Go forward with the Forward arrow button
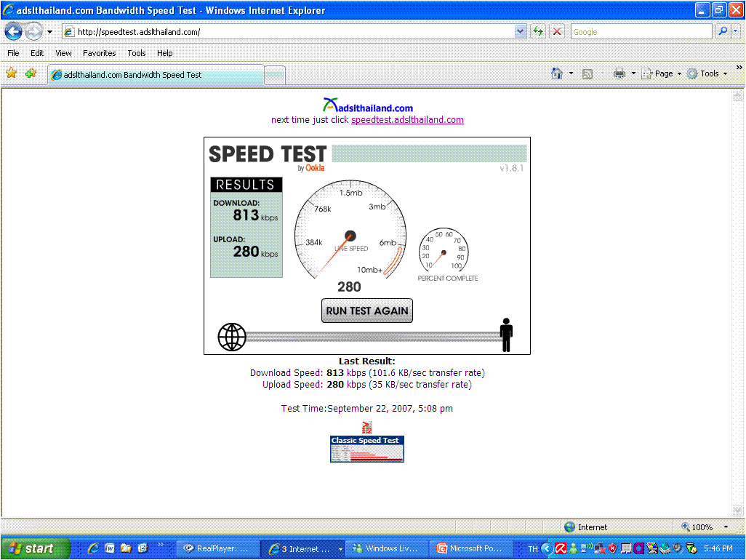746x560 pixels. 33,32
